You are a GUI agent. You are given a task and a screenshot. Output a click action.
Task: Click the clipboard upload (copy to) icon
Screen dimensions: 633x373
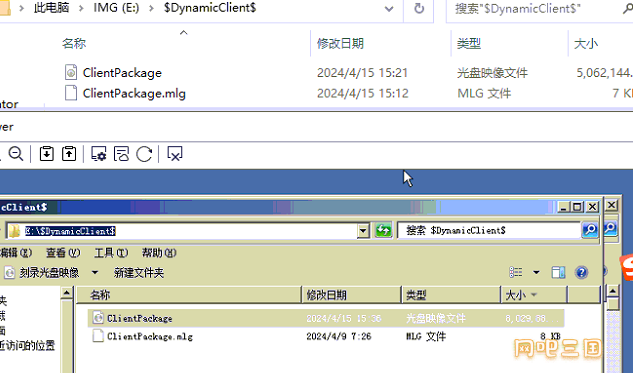tap(69, 154)
